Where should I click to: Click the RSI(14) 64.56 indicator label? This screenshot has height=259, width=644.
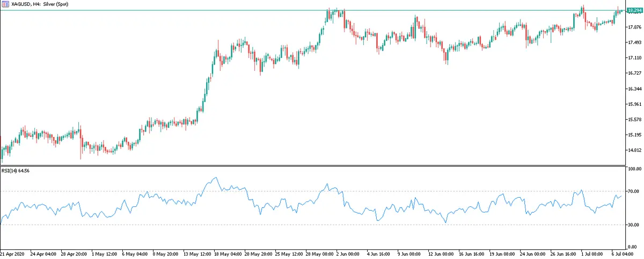coord(15,170)
